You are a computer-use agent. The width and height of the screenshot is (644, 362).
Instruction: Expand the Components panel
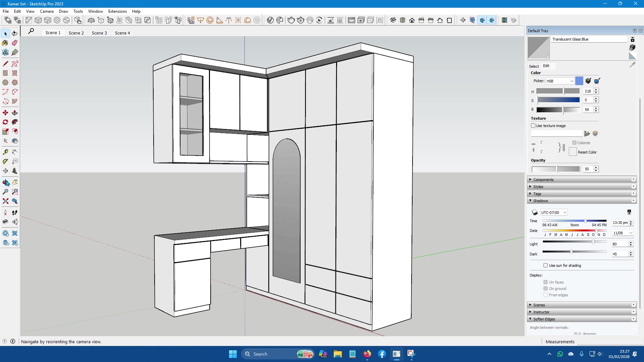pyautogui.click(x=582, y=180)
